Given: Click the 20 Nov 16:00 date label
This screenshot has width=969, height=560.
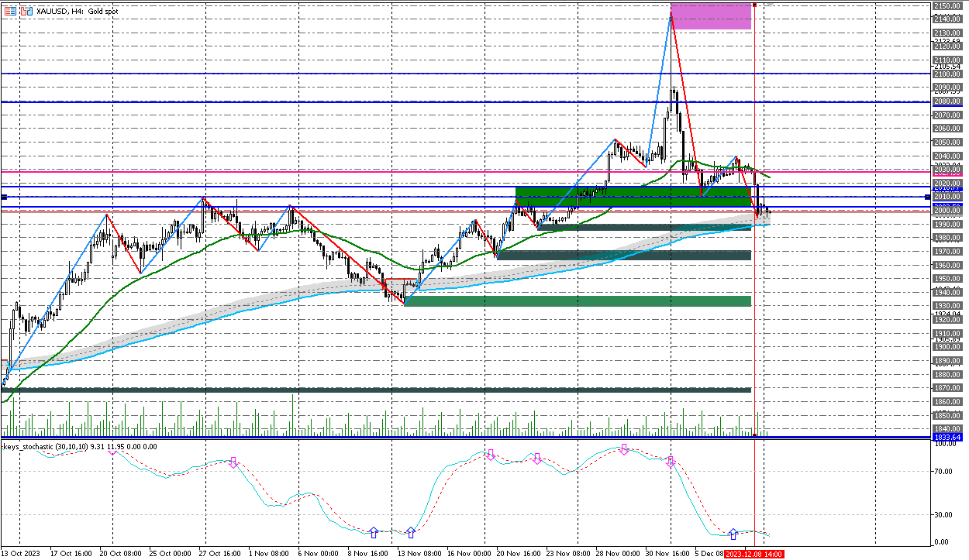Looking at the screenshot, I should pos(519,555).
